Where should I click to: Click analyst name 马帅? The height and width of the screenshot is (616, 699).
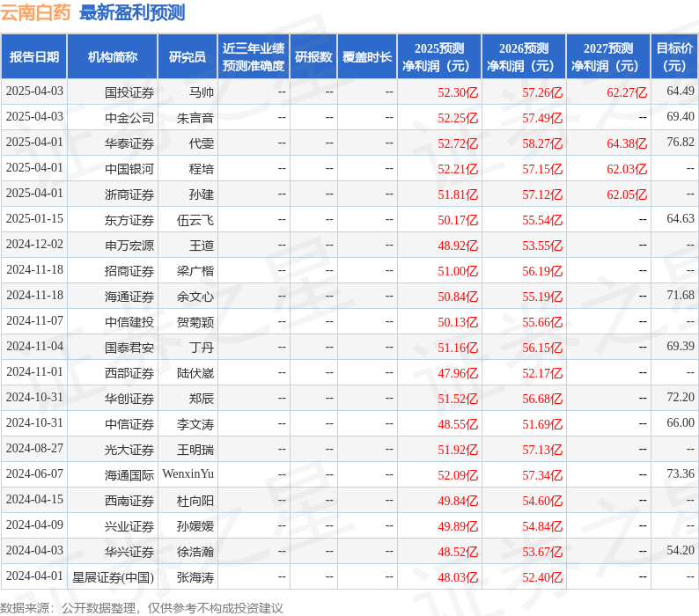202,92
